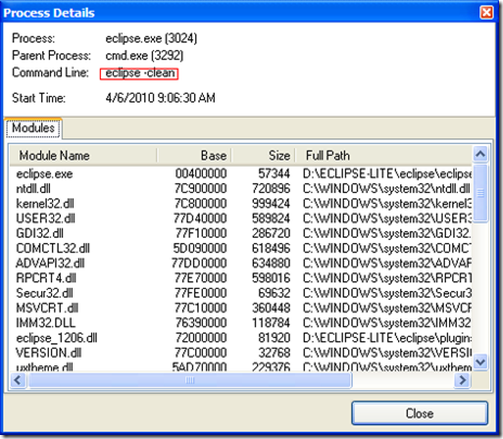This screenshot has height=439, width=503.
Task: Click base address 7C800000
Action: [x=201, y=203]
